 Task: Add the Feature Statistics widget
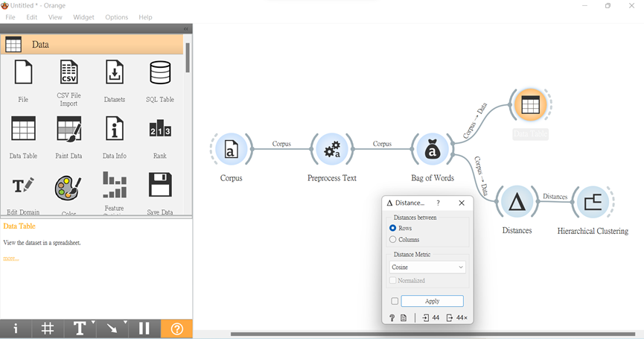pyautogui.click(x=114, y=192)
